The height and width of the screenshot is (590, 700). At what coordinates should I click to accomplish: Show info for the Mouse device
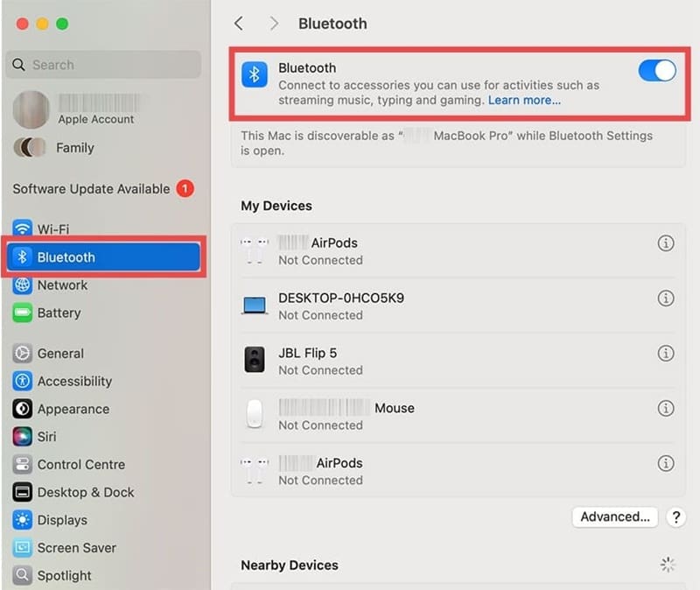666,408
